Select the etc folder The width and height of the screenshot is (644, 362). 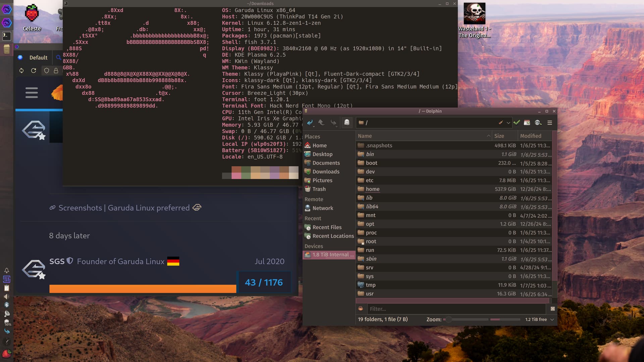(369, 180)
